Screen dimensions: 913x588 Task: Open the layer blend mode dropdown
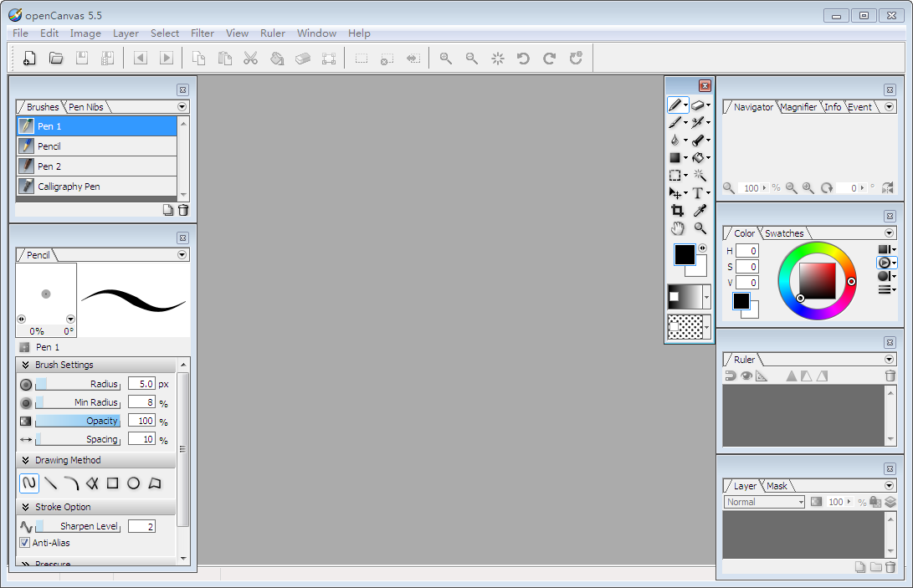(x=764, y=502)
